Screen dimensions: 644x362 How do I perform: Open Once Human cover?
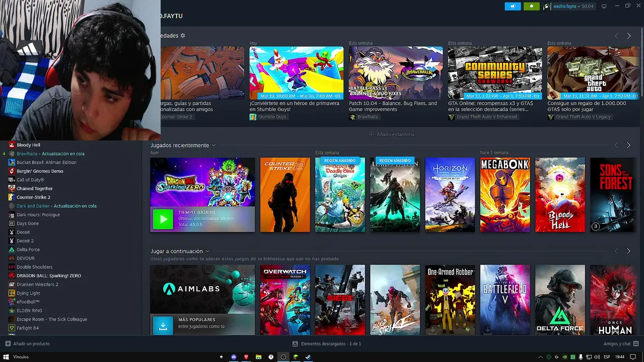[x=613, y=300]
